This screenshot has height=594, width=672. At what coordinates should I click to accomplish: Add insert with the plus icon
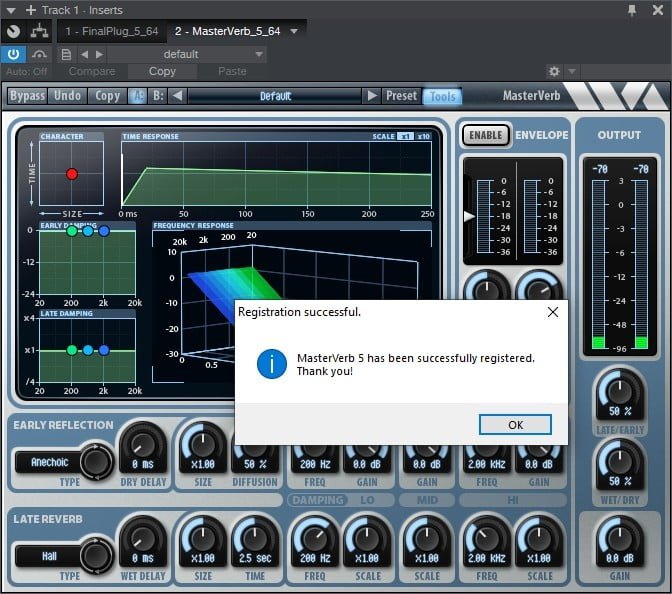click(31, 10)
